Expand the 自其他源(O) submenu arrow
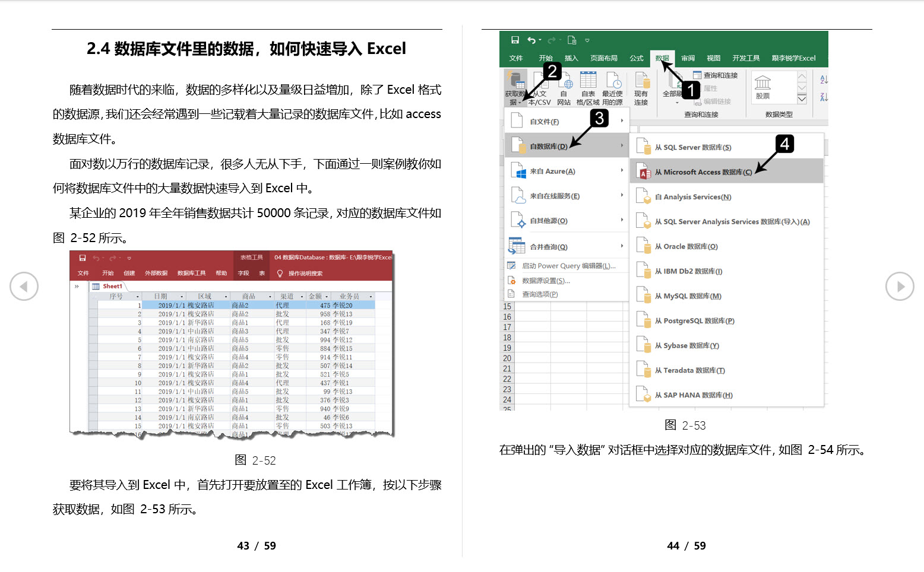This screenshot has width=924, height=572. coord(622,220)
